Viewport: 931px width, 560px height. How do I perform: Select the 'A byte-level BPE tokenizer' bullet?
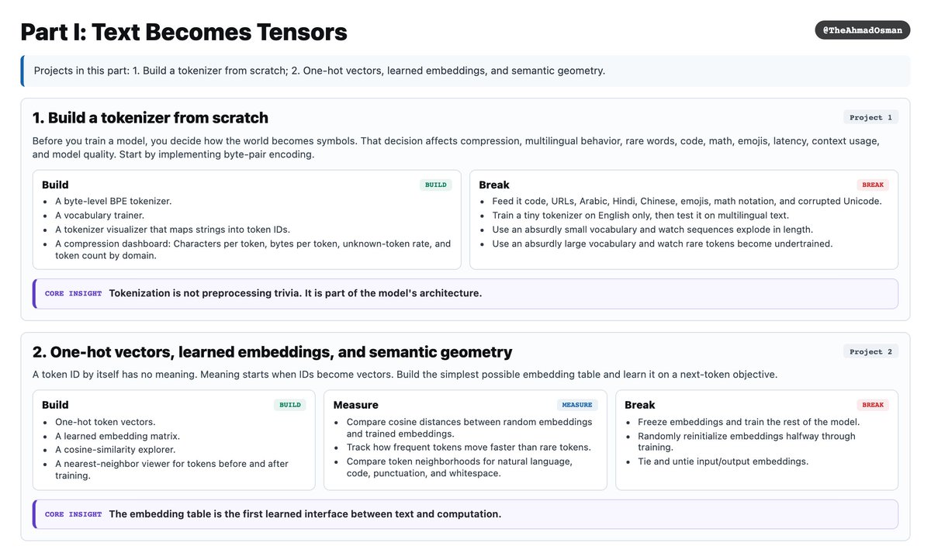click(x=113, y=201)
